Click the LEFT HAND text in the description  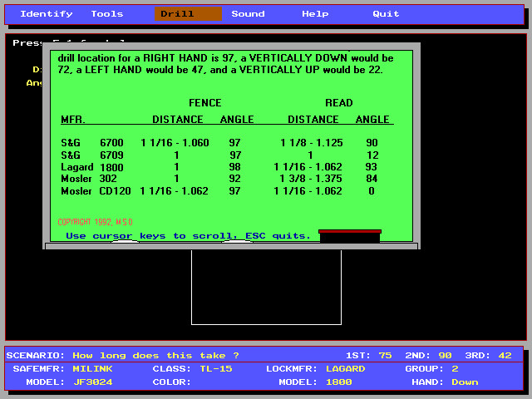[113, 70]
